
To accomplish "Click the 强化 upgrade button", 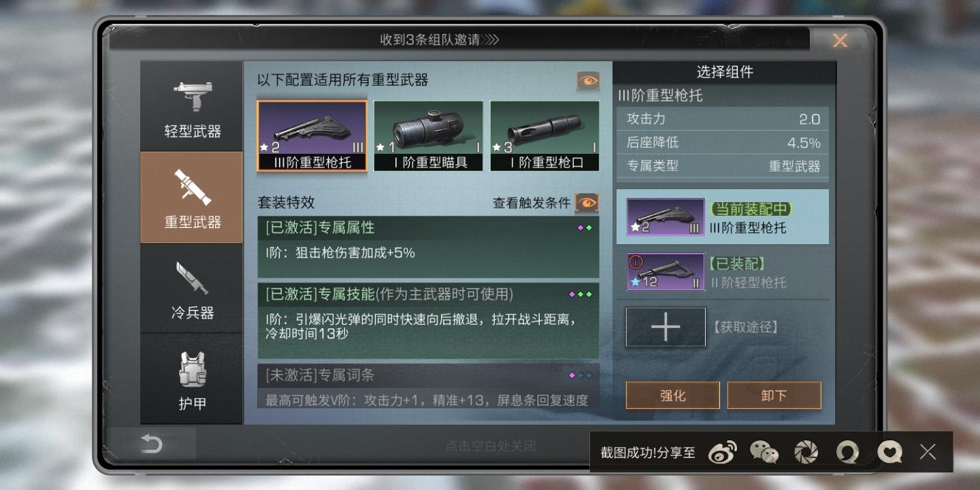I will (x=673, y=395).
